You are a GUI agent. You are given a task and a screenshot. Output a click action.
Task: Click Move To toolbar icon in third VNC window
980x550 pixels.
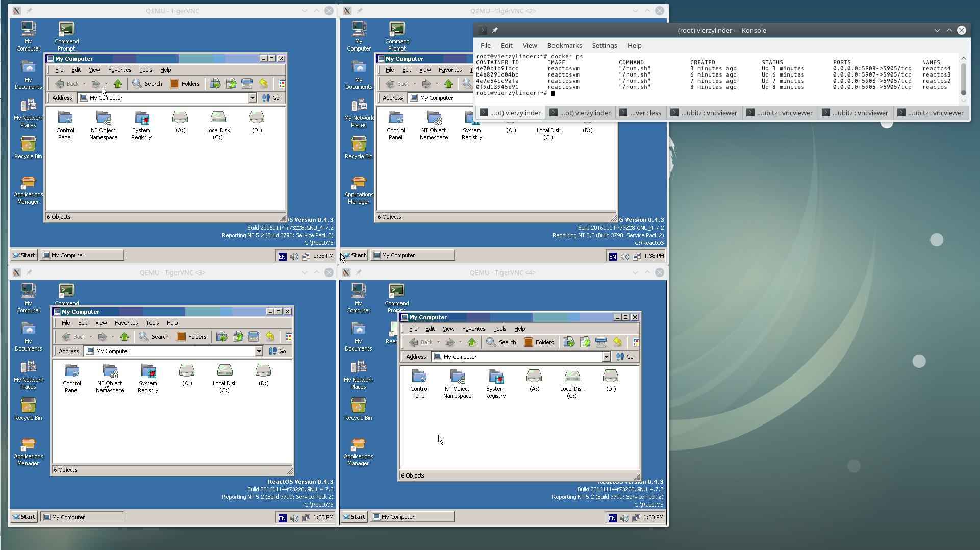(221, 337)
